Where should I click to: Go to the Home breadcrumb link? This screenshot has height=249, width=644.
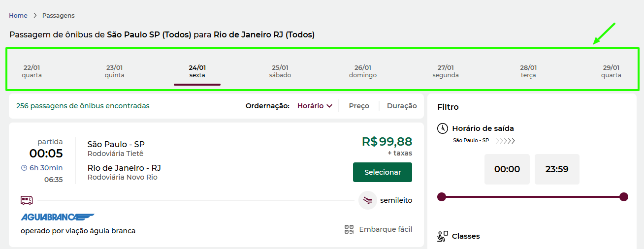tap(18, 16)
